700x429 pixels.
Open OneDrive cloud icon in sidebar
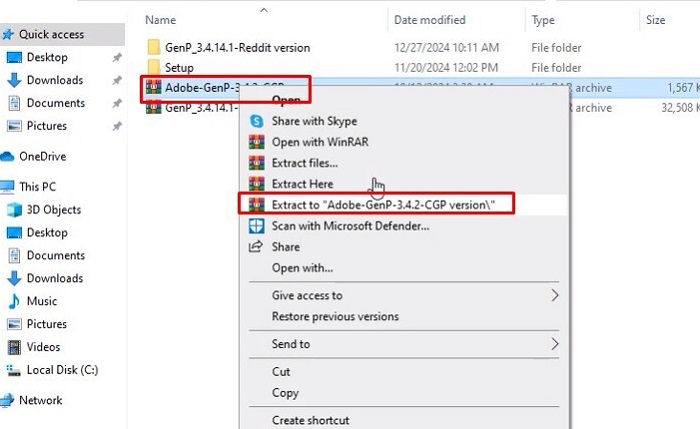pyautogui.click(x=7, y=156)
